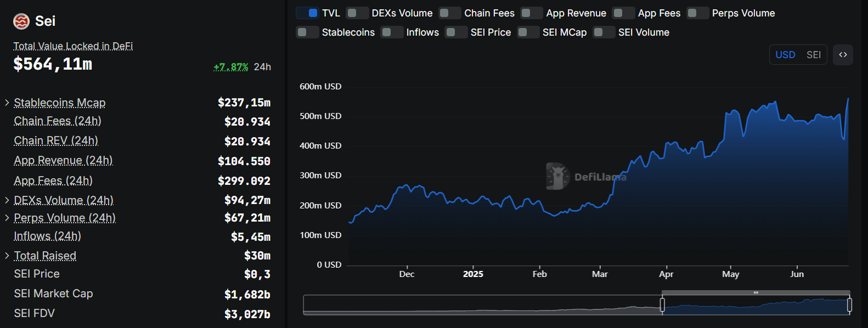Screen dimensions: 868x328
Task: Click the $67,21m perps volume value
Action: point(247,218)
